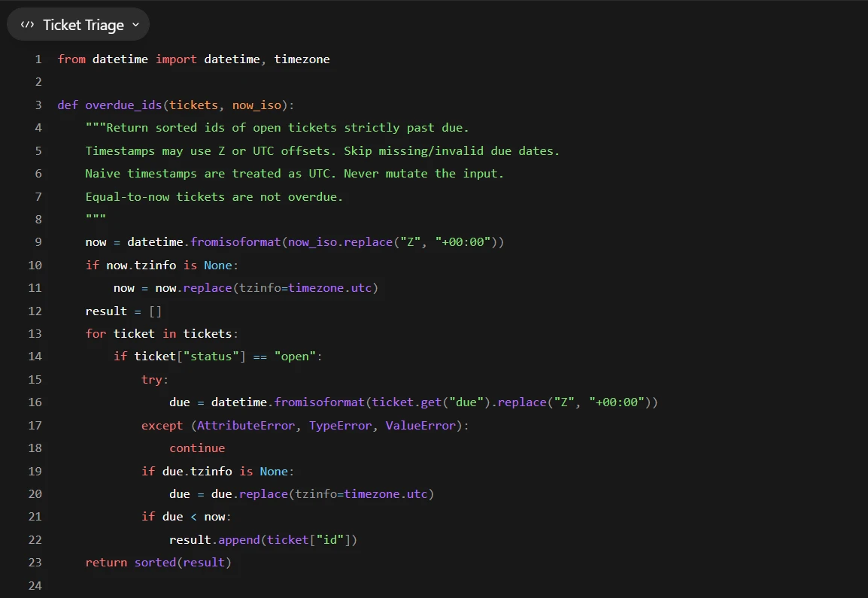The image size is (868, 598).
Task: Click 'for ticket in tickets:' line
Action: coord(162,334)
